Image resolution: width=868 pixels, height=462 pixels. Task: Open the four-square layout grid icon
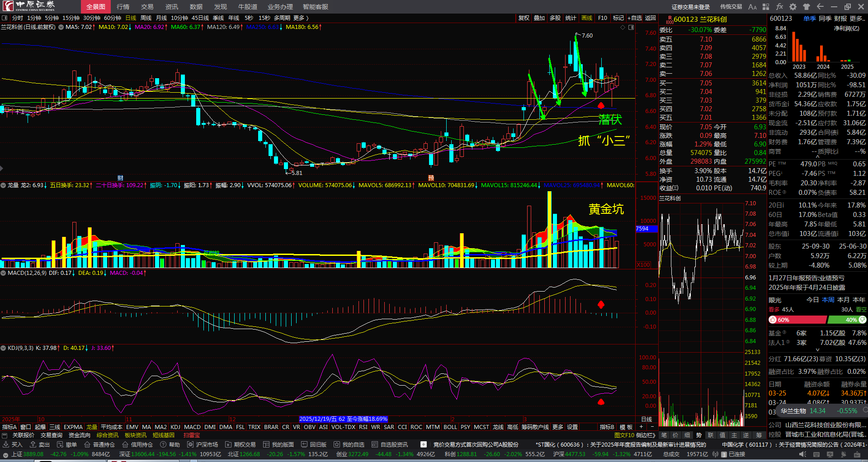pos(766,7)
